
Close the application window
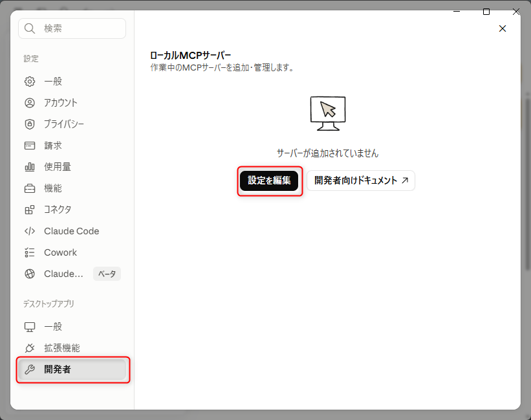516,12
